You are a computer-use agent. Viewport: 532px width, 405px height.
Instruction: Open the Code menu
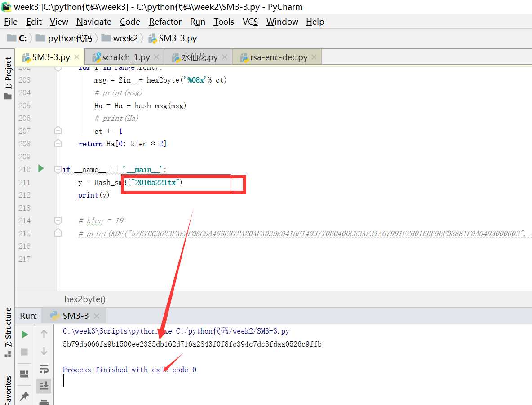[130, 22]
